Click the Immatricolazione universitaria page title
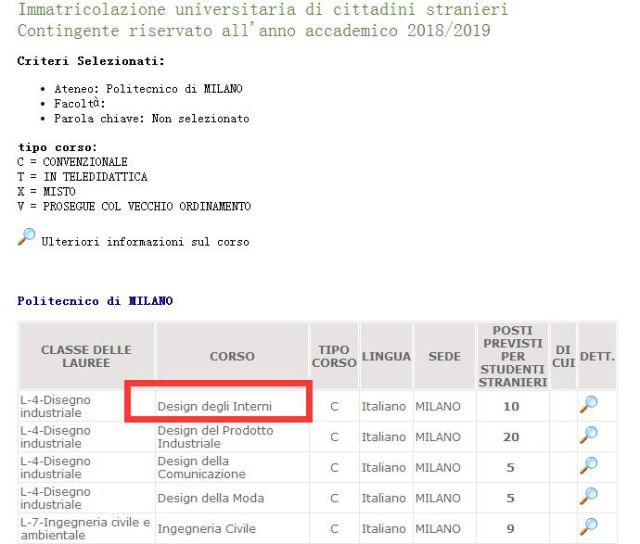Image resolution: width=640 pixels, height=544 pixels. pos(263,9)
